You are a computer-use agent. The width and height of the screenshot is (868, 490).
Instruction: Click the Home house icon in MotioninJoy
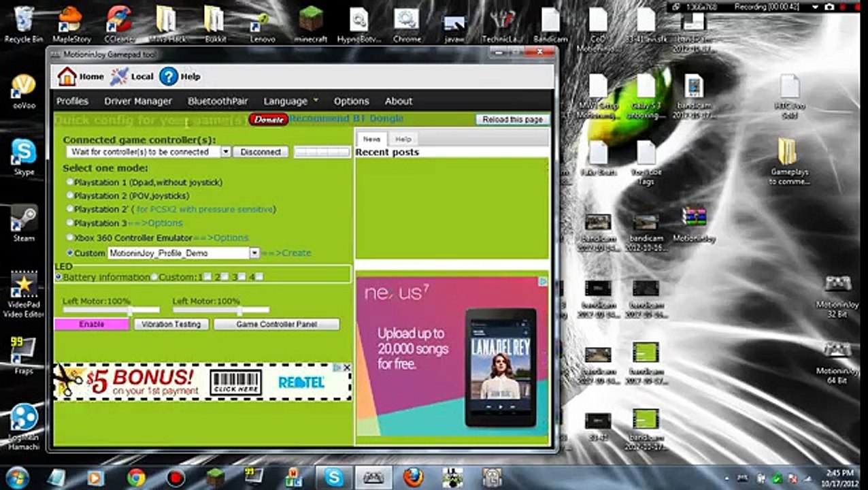coord(67,76)
